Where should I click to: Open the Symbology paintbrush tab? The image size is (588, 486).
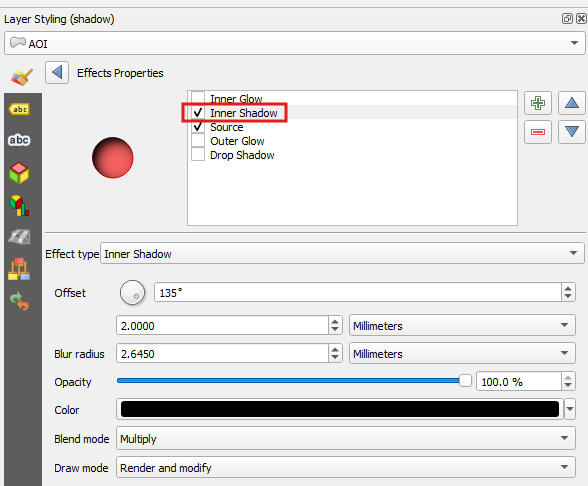(x=22, y=76)
